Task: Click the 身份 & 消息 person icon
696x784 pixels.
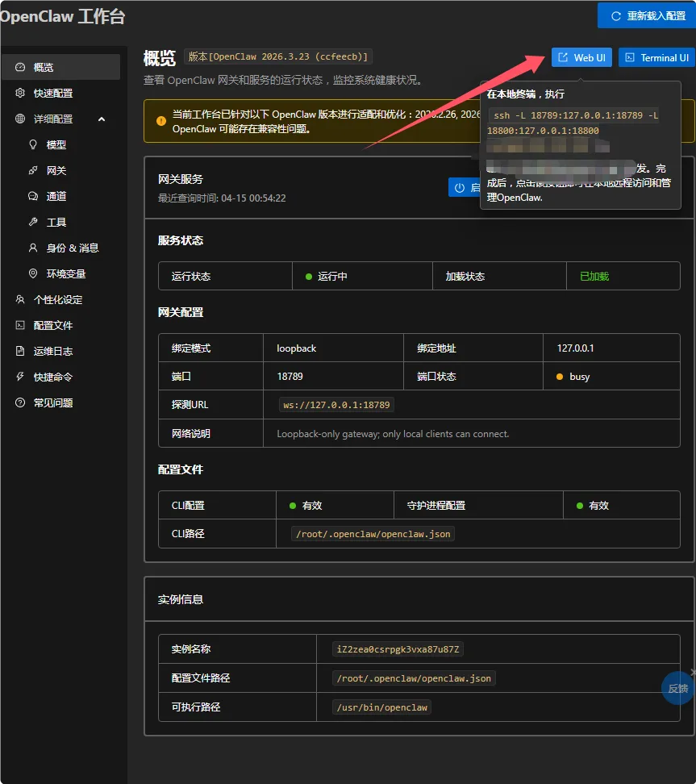Action: (x=33, y=248)
